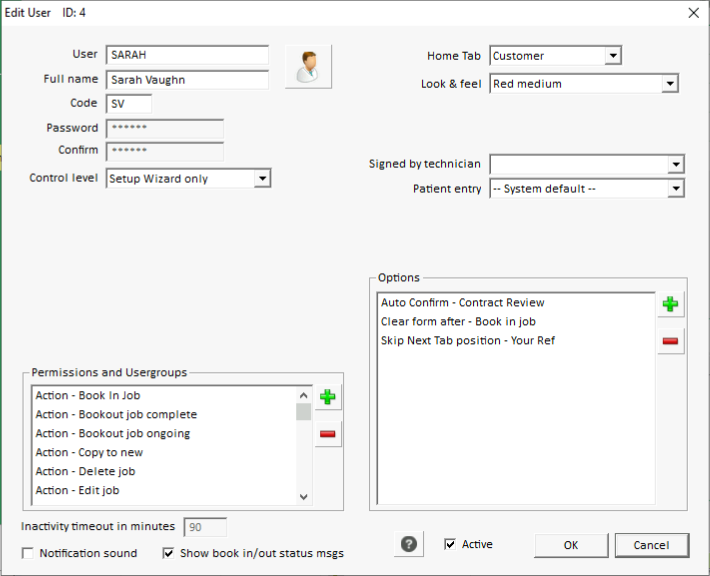This screenshot has width=710, height=576.
Task: Click the Cancel button
Action: click(x=651, y=545)
